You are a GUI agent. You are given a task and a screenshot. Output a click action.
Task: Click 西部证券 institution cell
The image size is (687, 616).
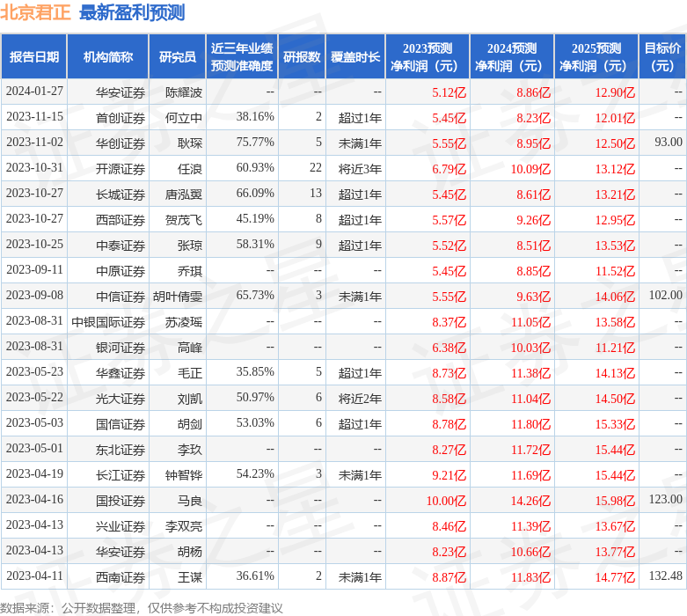(x=121, y=220)
